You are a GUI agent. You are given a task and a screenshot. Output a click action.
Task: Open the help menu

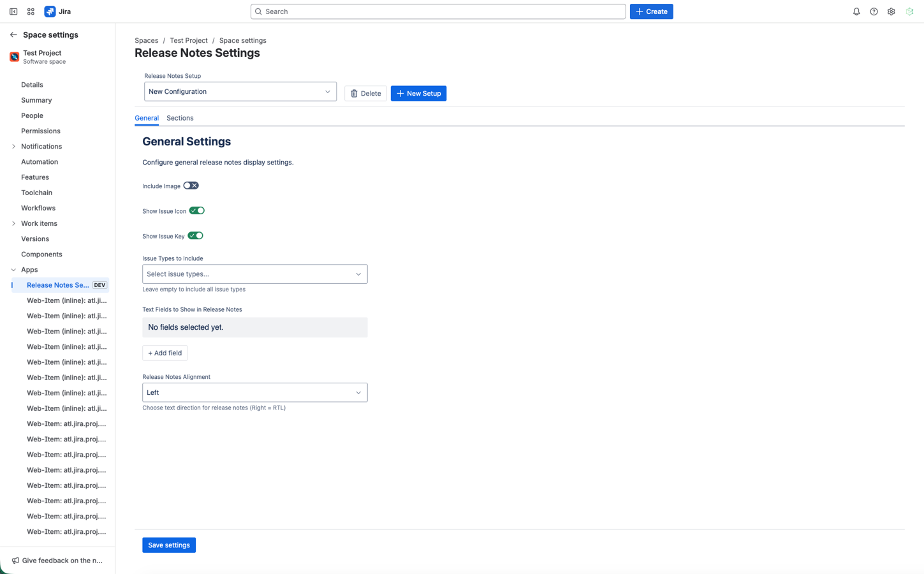coord(874,11)
